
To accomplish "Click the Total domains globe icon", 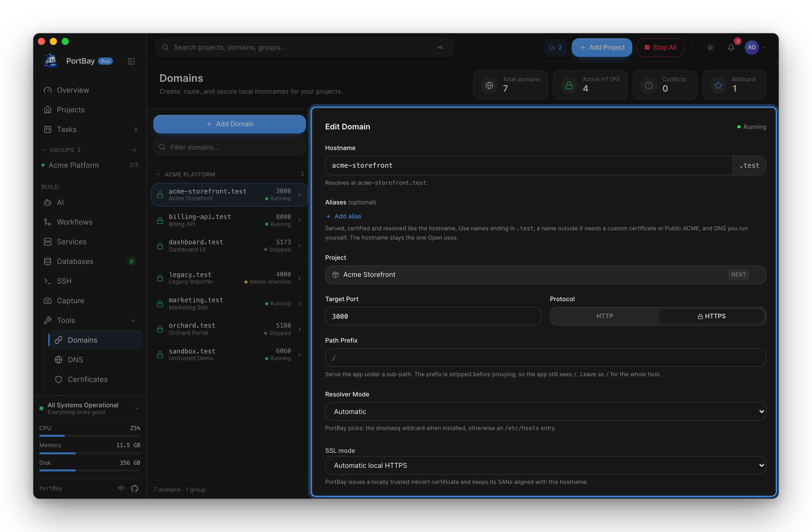I will point(489,85).
